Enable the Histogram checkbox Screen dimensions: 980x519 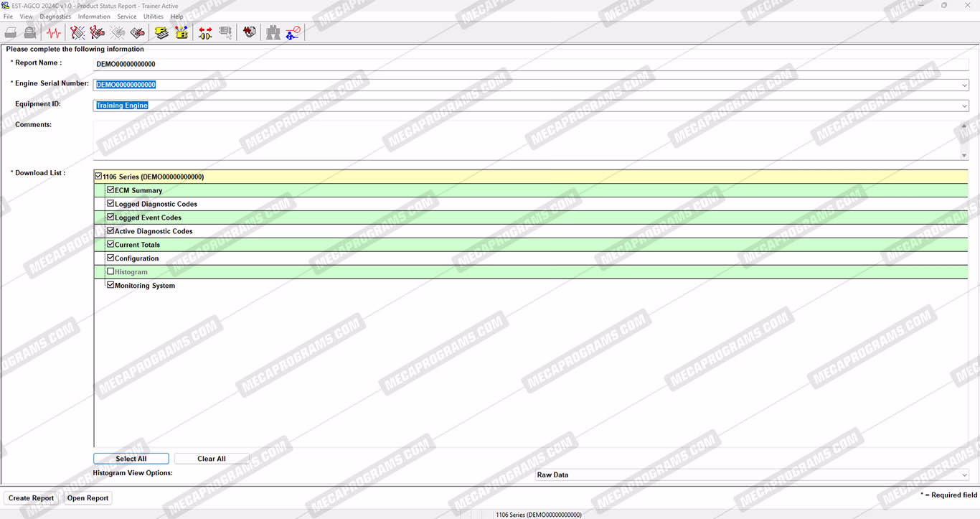pos(110,272)
